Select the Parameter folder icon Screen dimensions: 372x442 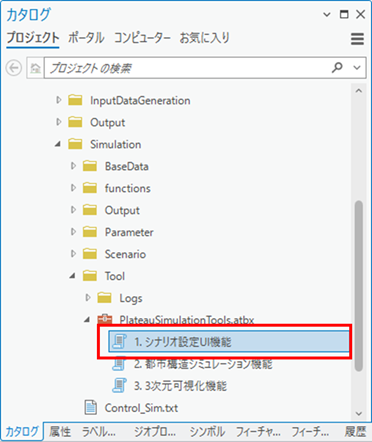click(x=90, y=232)
